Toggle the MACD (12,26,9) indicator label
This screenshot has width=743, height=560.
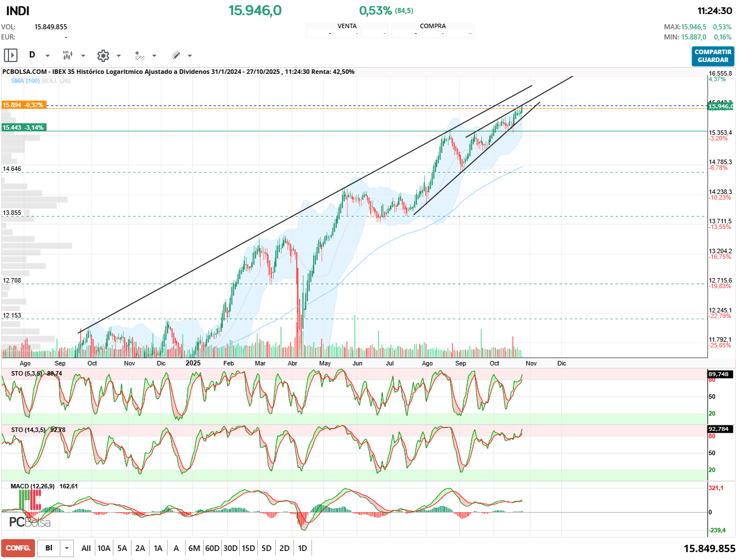click(x=33, y=486)
